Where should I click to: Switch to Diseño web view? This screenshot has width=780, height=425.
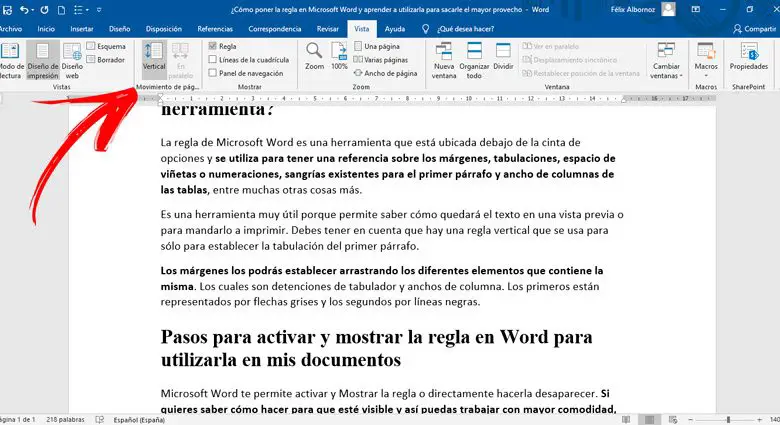[73, 62]
